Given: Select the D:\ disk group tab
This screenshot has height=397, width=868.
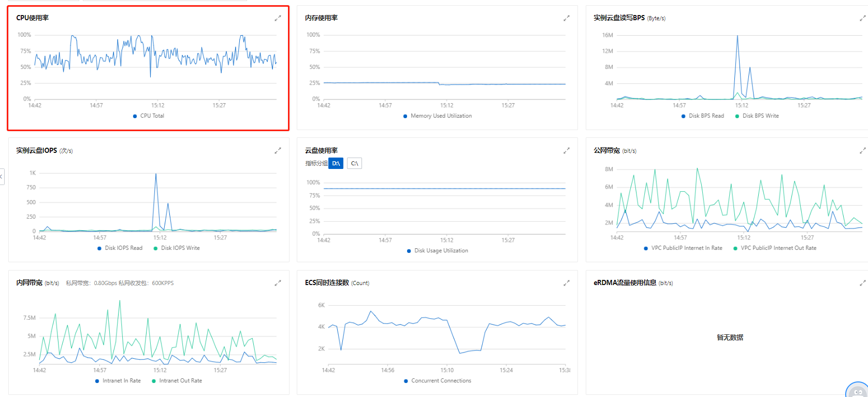Looking at the screenshot, I should 336,163.
